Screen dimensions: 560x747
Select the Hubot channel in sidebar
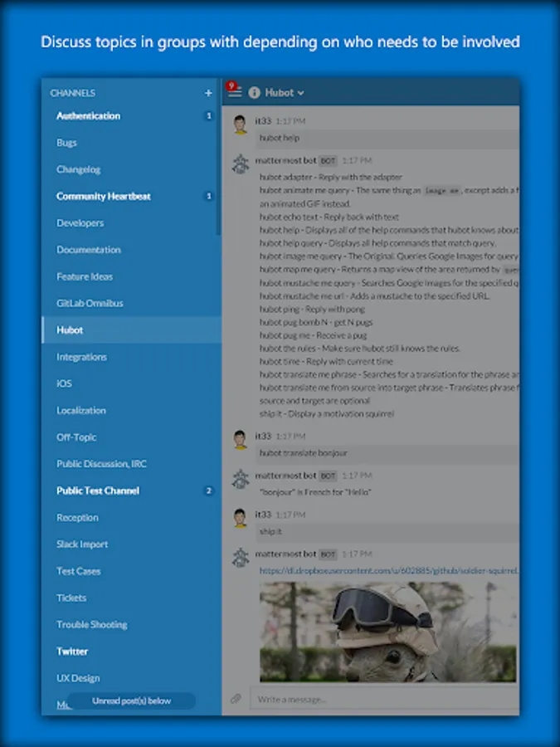point(131,330)
